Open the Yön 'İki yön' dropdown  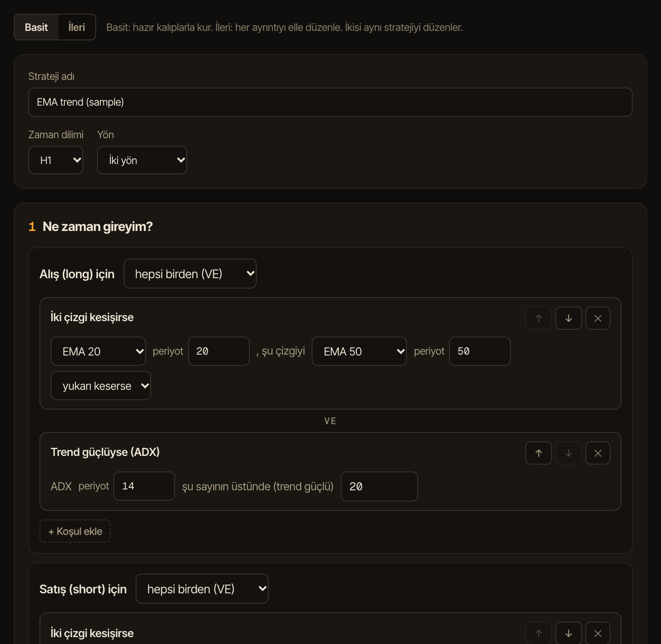(142, 160)
